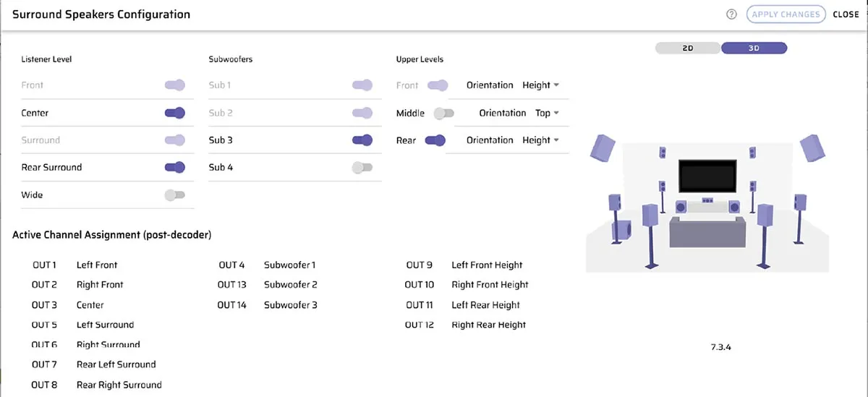Select OUT 1 Left Front assignment
This screenshot has height=397, width=868.
click(75, 265)
